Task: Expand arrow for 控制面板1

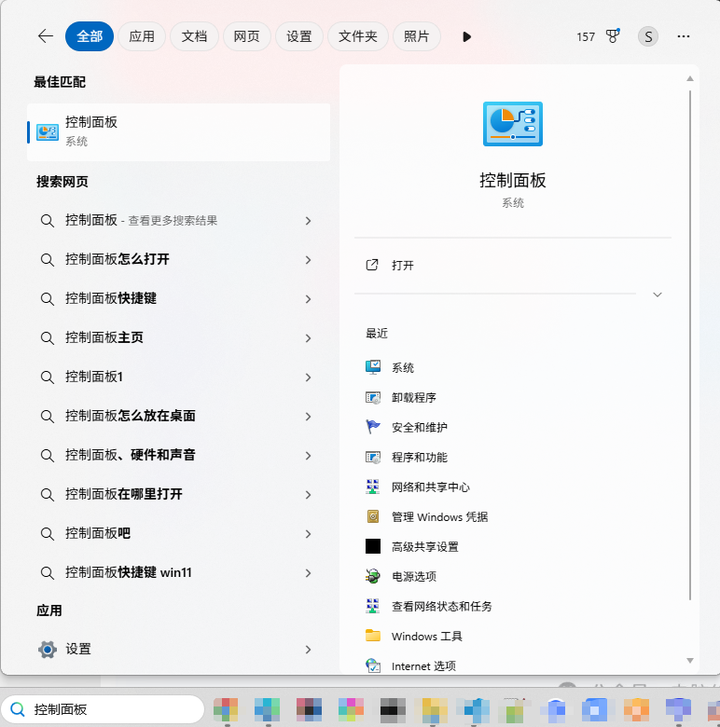Action: [x=308, y=377]
